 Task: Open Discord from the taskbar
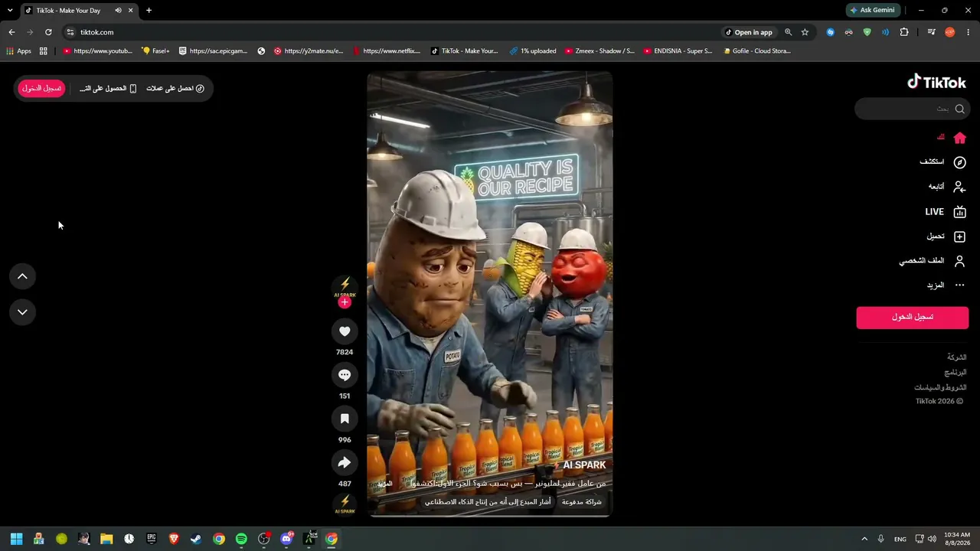pyautogui.click(x=286, y=539)
